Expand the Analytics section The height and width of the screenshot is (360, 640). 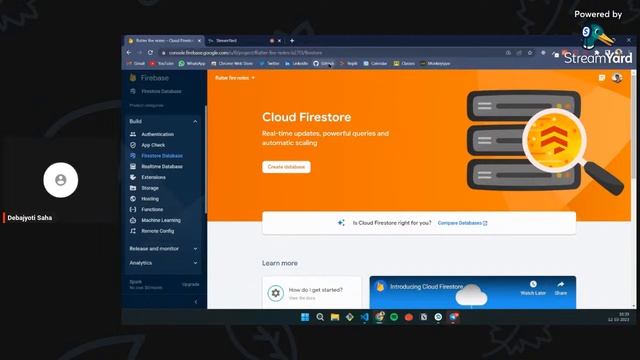(195, 263)
